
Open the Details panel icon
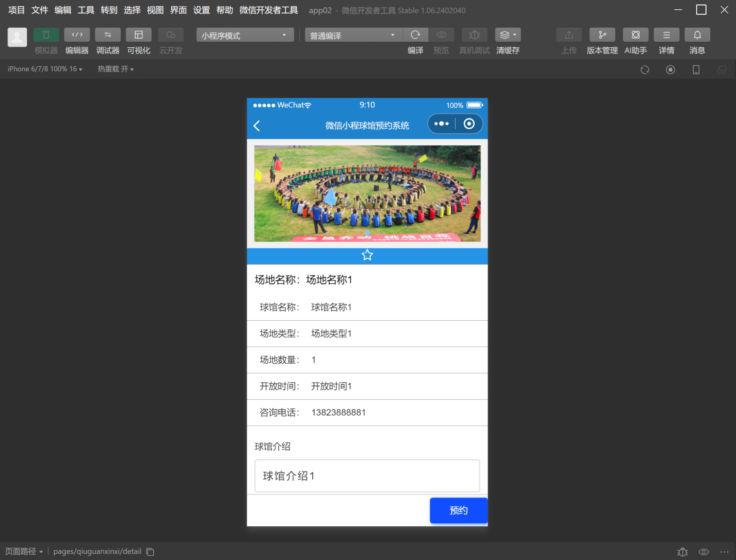(x=666, y=35)
